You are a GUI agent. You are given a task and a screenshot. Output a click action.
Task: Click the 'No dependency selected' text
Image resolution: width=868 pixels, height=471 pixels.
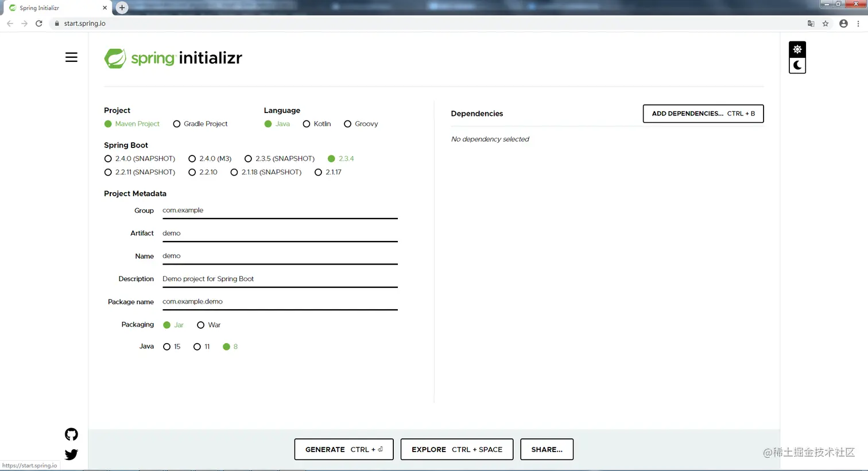pos(490,139)
